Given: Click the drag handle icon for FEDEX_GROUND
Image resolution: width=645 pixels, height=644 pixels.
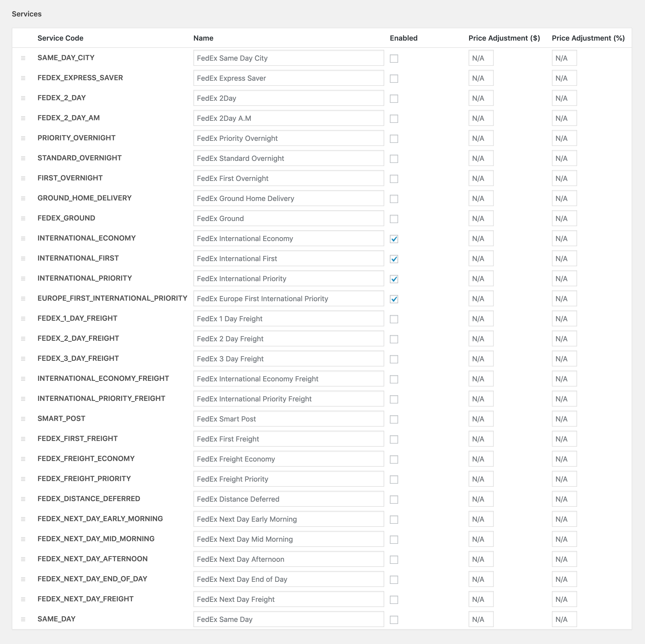Looking at the screenshot, I should coord(22,218).
